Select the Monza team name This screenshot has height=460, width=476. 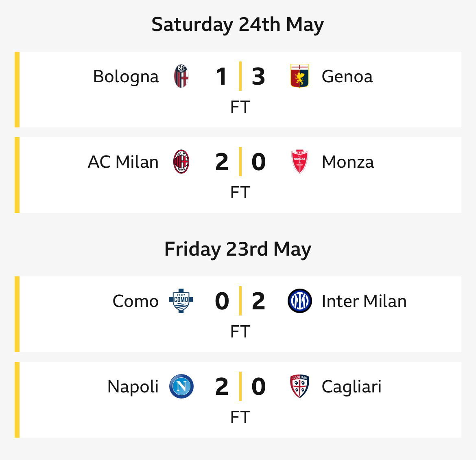pyautogui.click(x=347, y=162)
